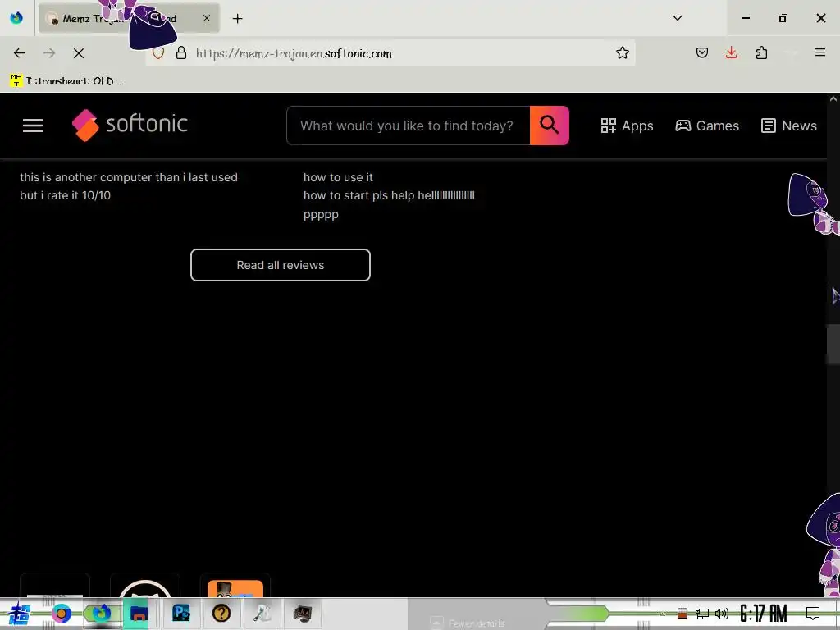Go back to the previous page

click(20, 53)
